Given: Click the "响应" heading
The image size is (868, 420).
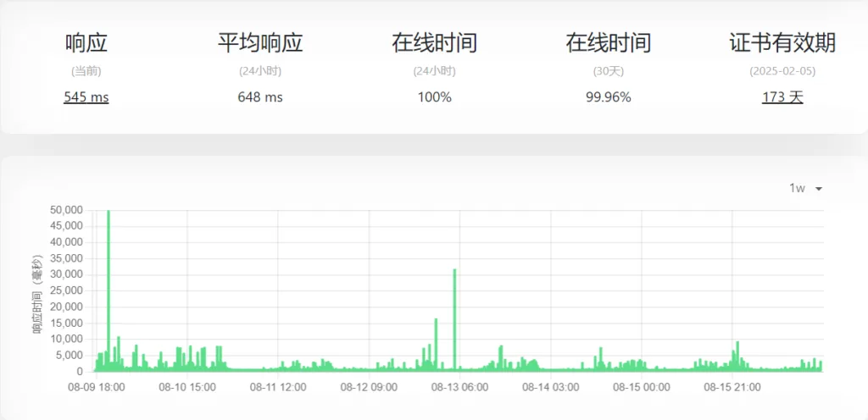Looking at the screenshot, I should [86, 43].
